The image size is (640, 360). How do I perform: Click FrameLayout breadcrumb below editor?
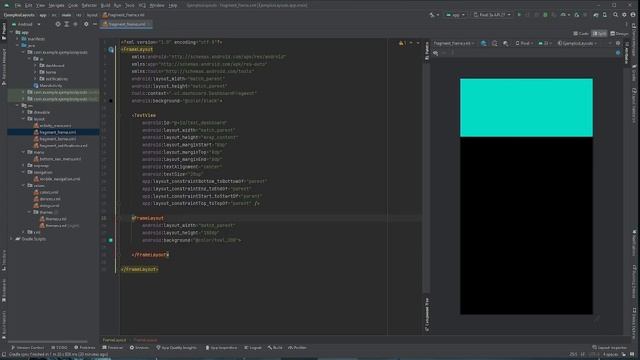[114, 340]
